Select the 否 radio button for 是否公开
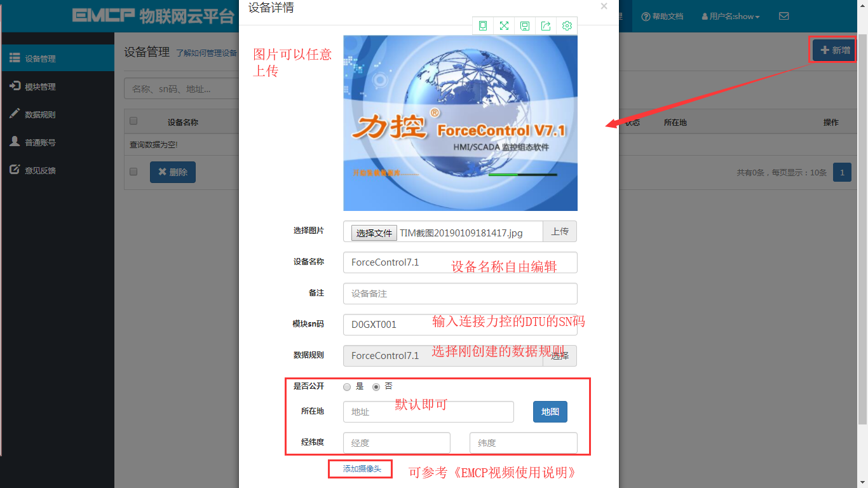Viewport: 868px width, 488px height. (376, 386)
